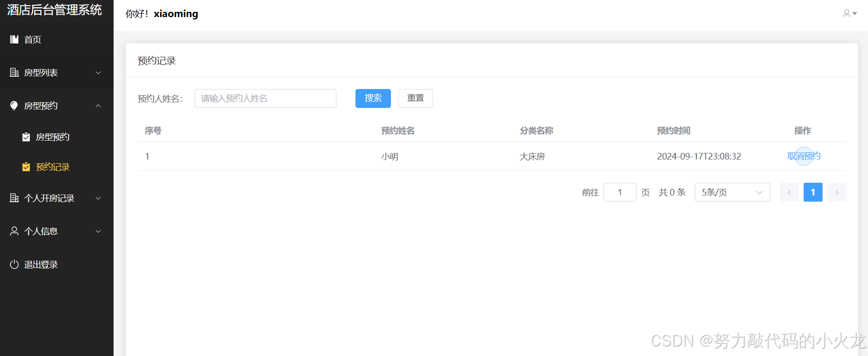Image resolution: width=868 pixels, height=356 pixels.
Task: Click 退出登录 to log out
Action: pos(57,264)
